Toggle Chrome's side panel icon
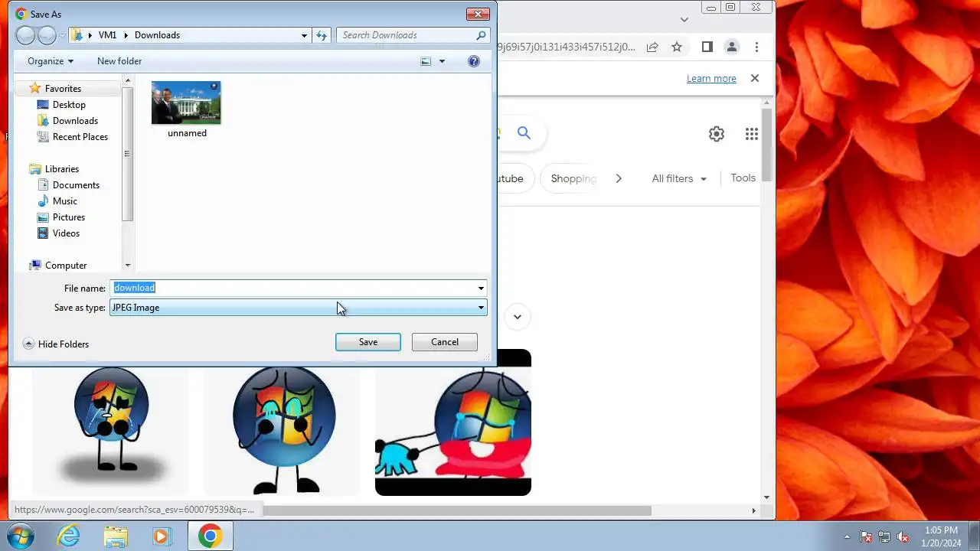 (707, 47)
